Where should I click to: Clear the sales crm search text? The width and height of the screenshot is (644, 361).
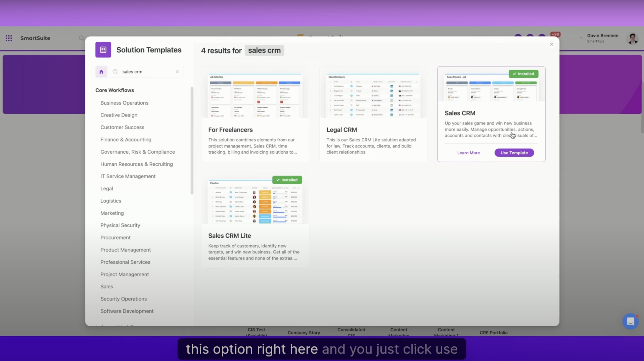[x=177, y=72]
